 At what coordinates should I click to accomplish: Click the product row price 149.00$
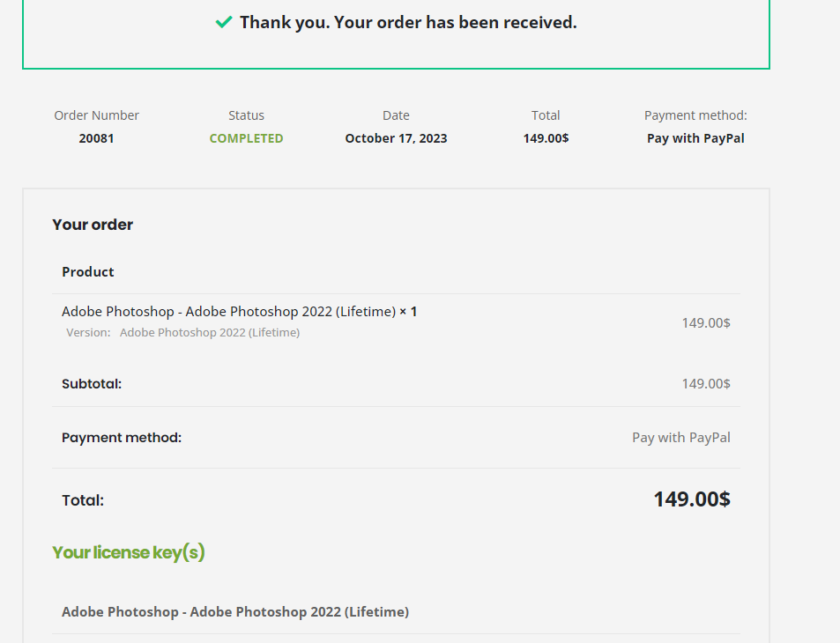coord(705,322)
